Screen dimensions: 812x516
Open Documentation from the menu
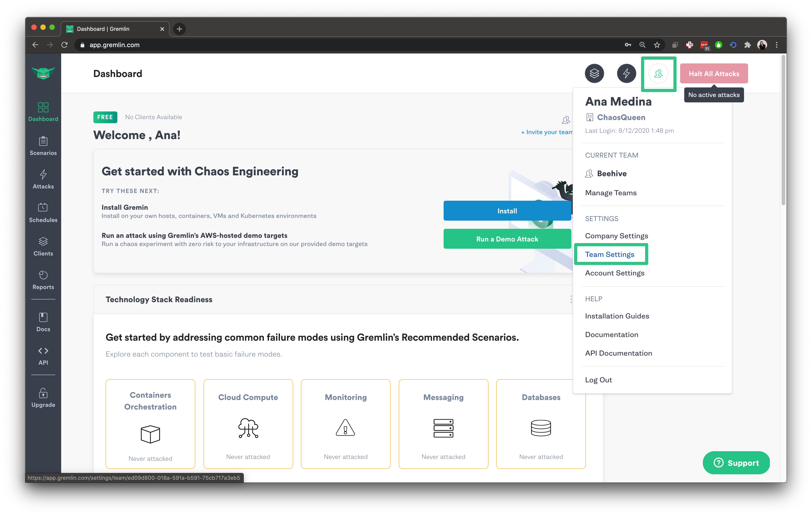tap(611, 334)
